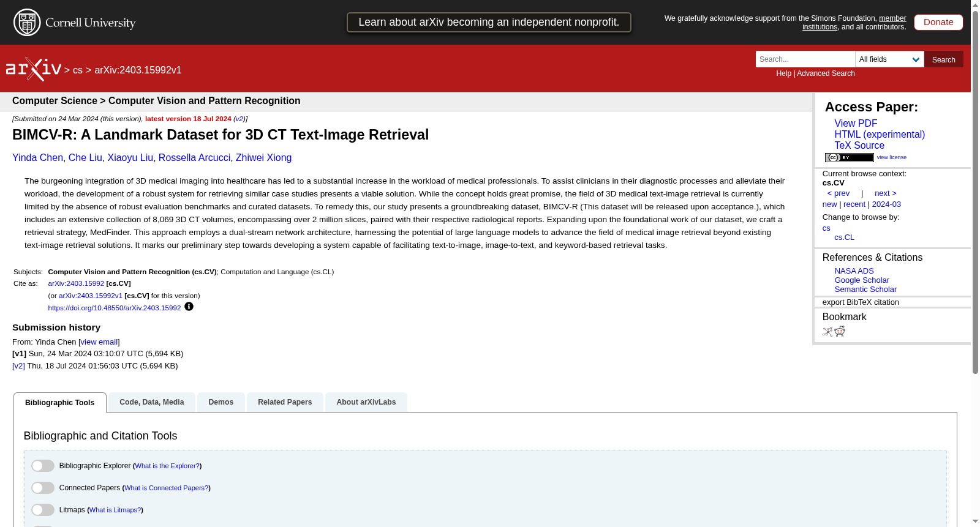Click What is the Explorer? link
Image resolution: width=980 pixels, height=527 pixels.
click(167, 466)
